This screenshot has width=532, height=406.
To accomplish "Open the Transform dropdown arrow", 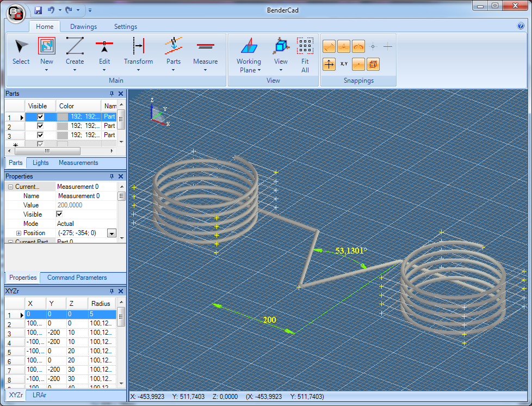I will [x=138, y=70].
